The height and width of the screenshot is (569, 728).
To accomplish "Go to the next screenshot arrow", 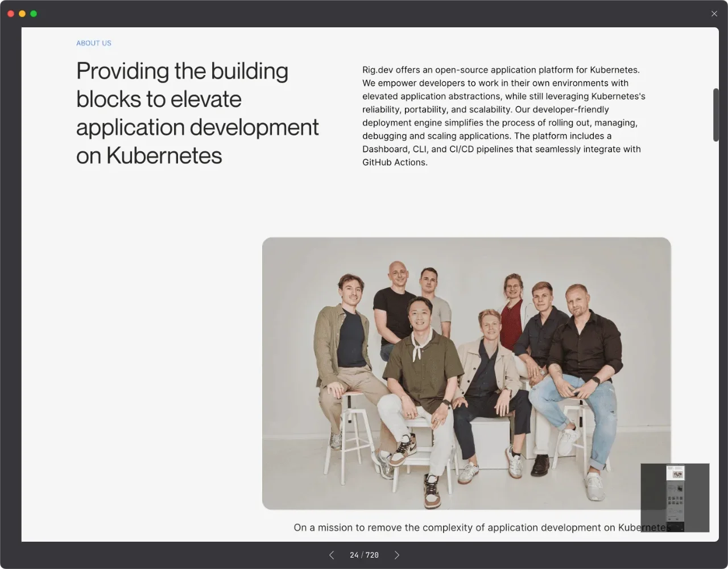I will pyautogui.click(x=397, y=555).
